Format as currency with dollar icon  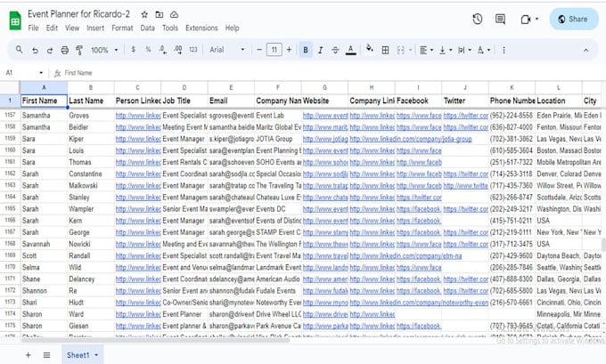[x=134, y=50]
